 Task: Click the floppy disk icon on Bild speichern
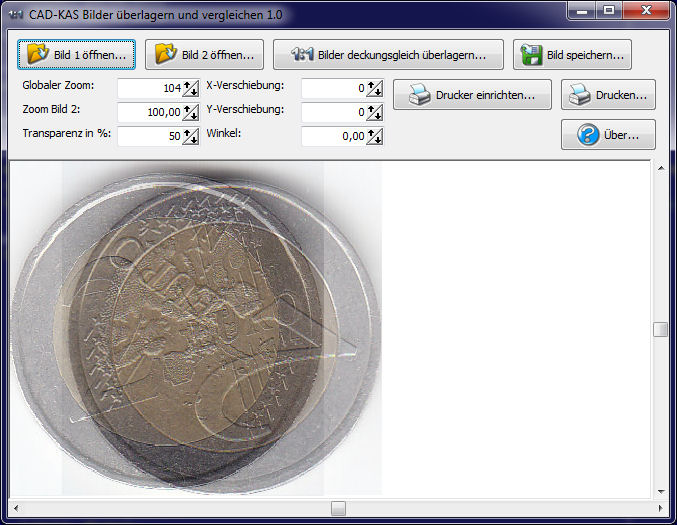[x=532, y=54]
